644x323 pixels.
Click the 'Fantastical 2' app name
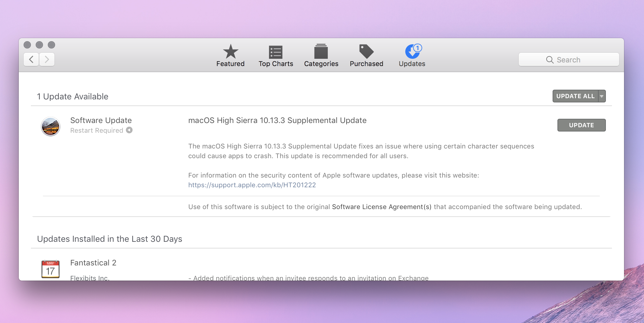[93, 263]
